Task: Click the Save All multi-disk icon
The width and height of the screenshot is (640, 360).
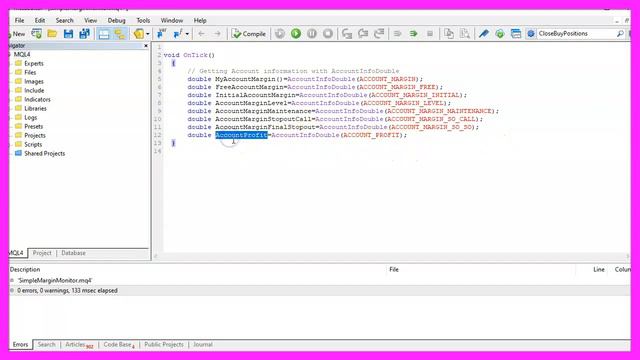Action: tap(84, 33)
